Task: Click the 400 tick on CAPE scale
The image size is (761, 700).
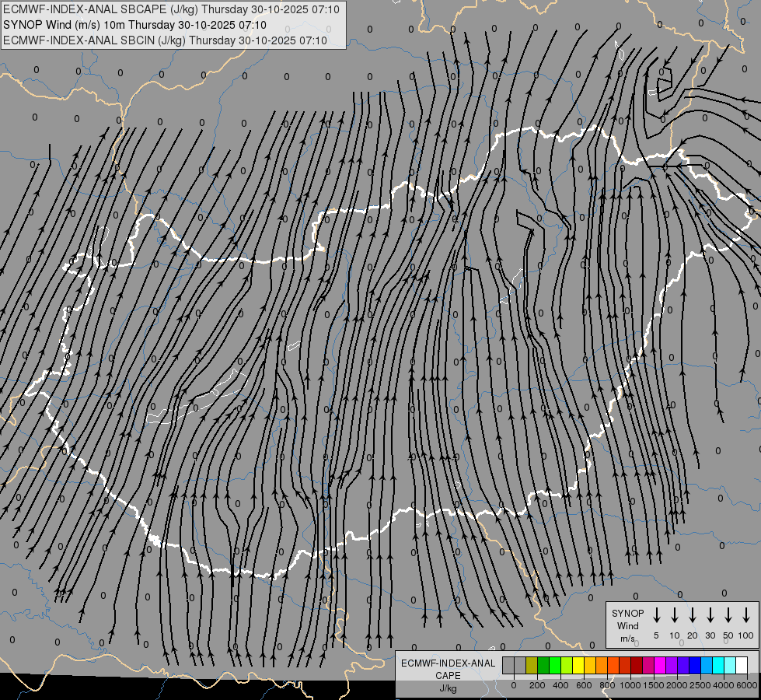Action: [560, 685]
